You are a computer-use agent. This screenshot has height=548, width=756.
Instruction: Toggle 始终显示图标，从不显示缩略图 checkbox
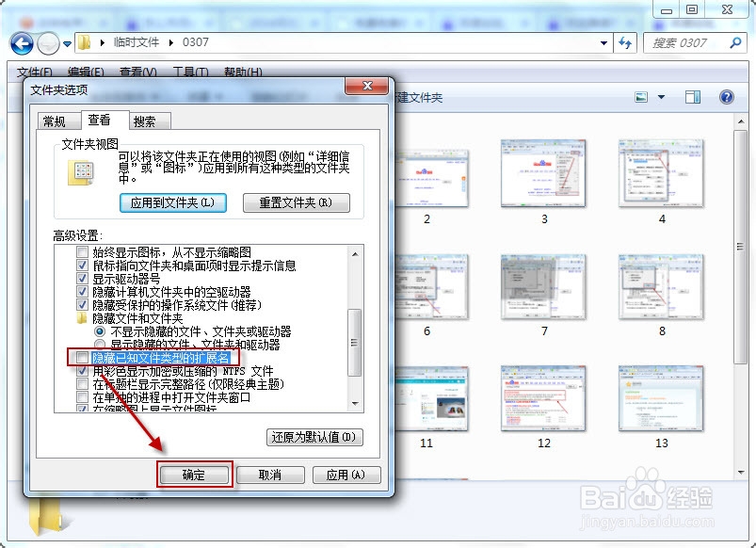pos(83,251)
